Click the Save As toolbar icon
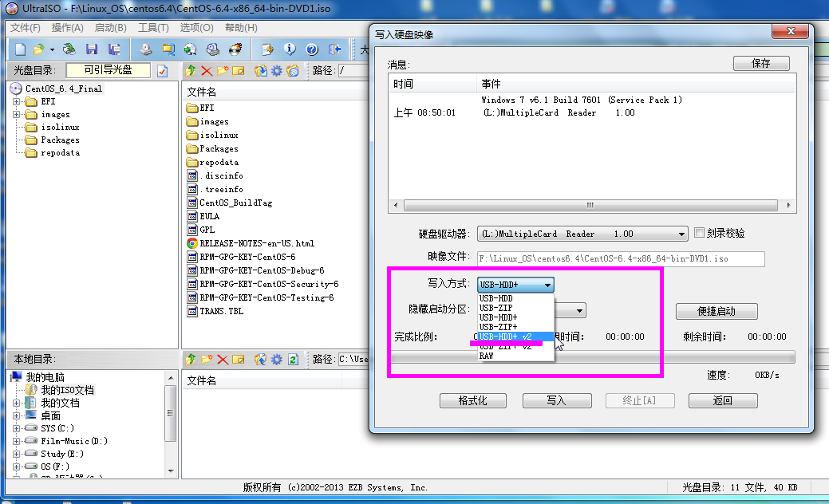 click(114, 49)
